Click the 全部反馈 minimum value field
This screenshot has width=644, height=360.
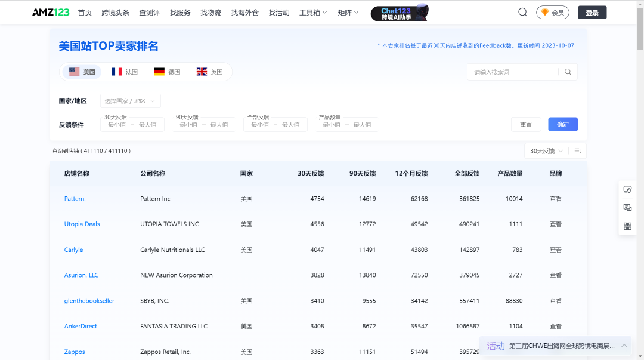point(260,125)
